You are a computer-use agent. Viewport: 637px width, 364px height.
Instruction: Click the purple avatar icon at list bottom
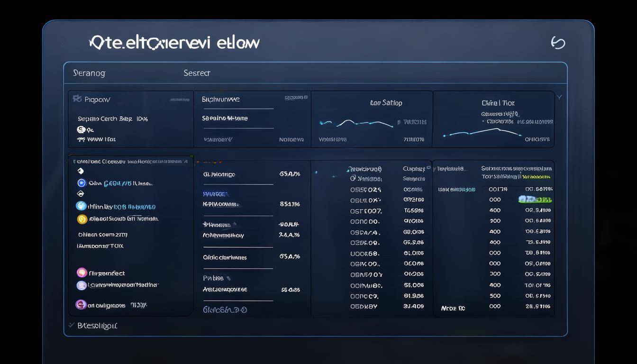81,305
